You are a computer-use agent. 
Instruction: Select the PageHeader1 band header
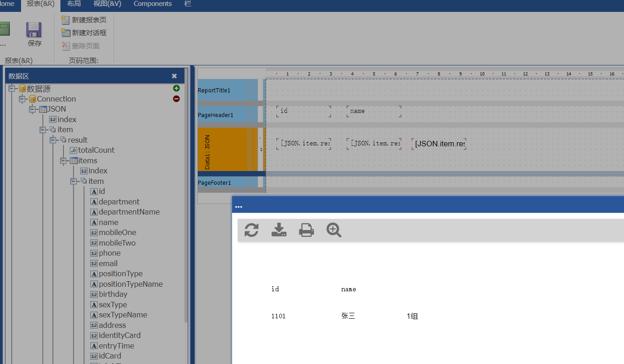click(x=228, y=115)
